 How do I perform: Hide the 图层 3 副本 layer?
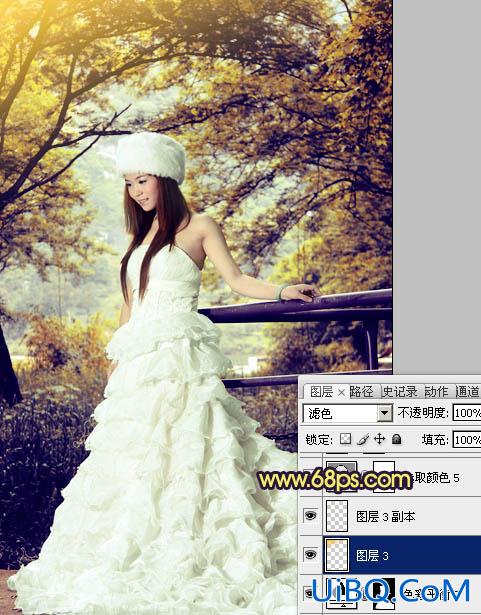[x=310, y=515]
